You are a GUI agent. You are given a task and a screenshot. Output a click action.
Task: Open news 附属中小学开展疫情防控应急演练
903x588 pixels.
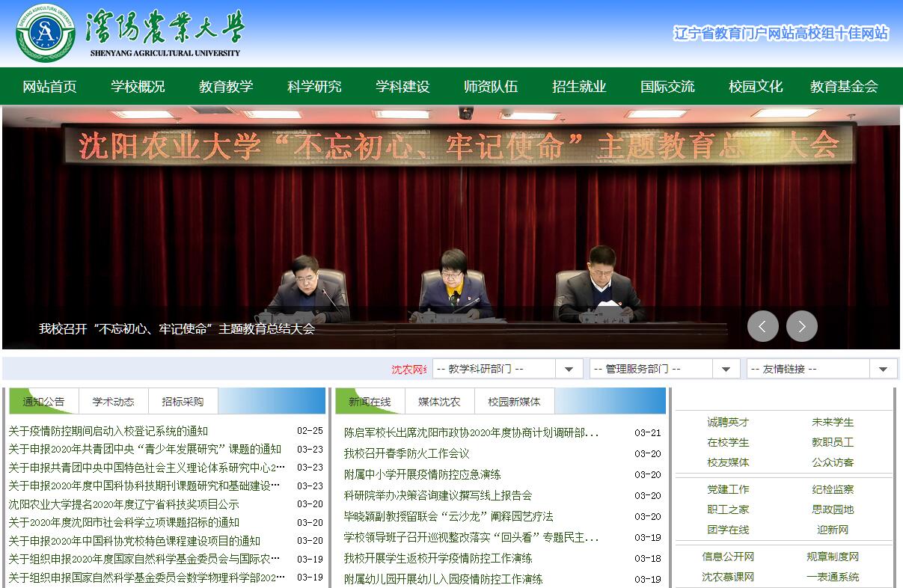click(x=423, y=474)
